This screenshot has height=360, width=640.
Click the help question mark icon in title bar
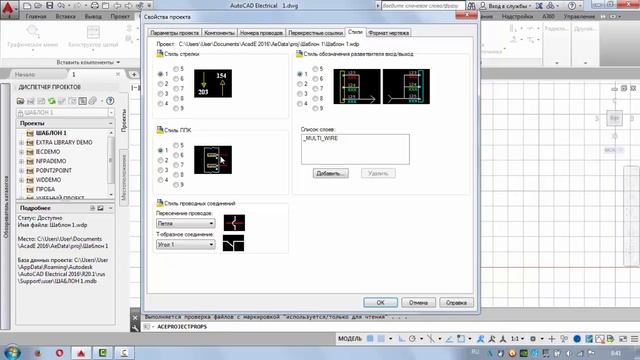(572, 6)
